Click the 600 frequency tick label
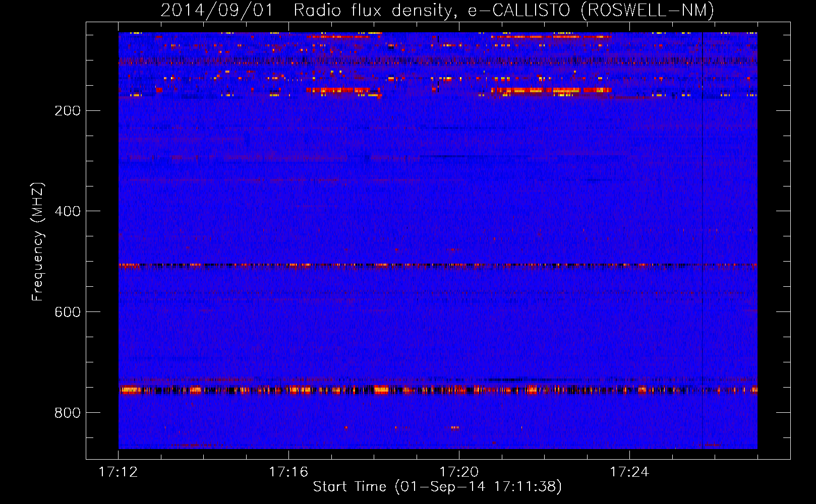816x504 pixels. pyautogui.click(x=68, y=312)
